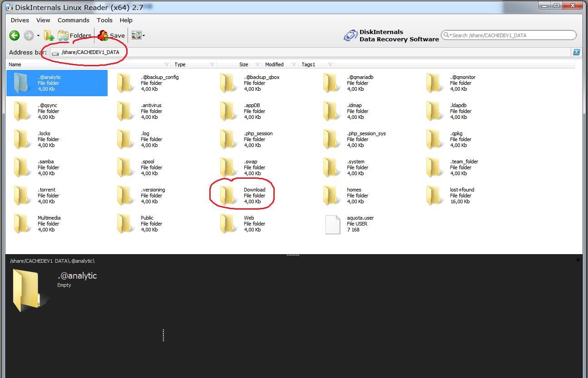Open the Drives menu
Screen dimensions: 588x378
(20, 20)
